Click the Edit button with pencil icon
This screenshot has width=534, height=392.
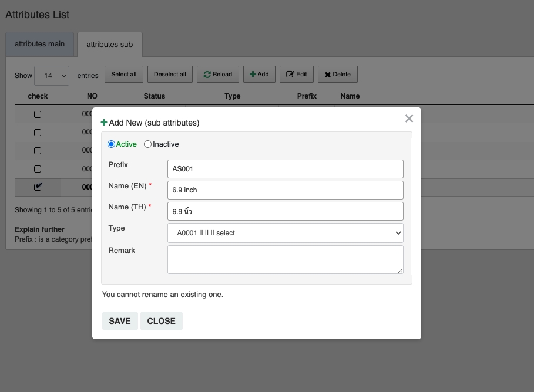click(x=297, y=75)
